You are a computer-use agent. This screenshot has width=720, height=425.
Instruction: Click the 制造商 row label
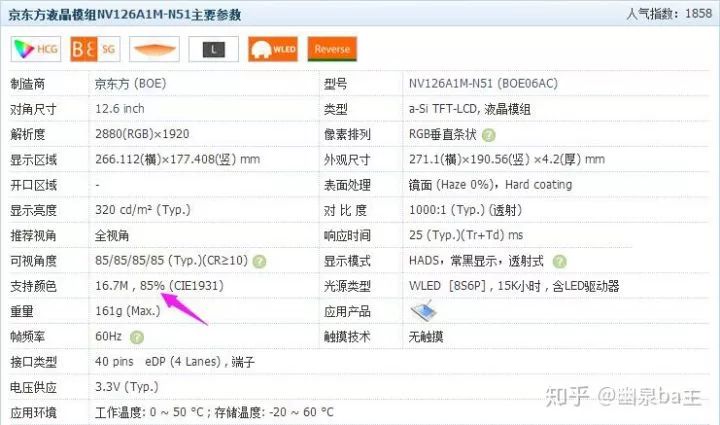[x=28, y=84]
